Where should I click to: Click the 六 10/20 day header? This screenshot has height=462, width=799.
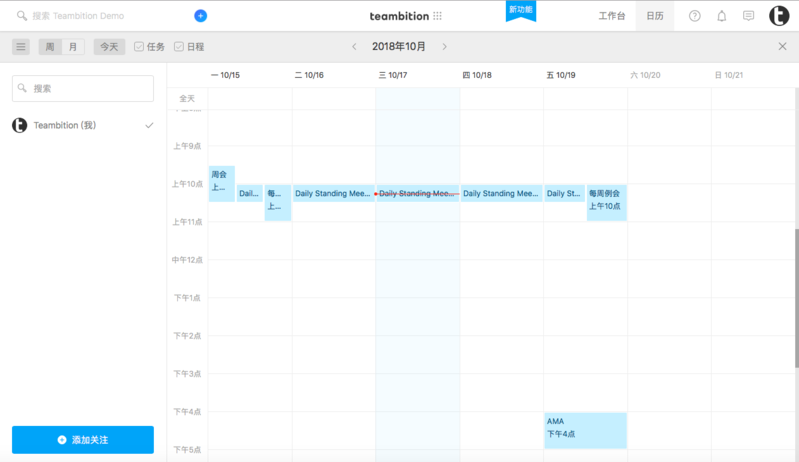[645, 75]
